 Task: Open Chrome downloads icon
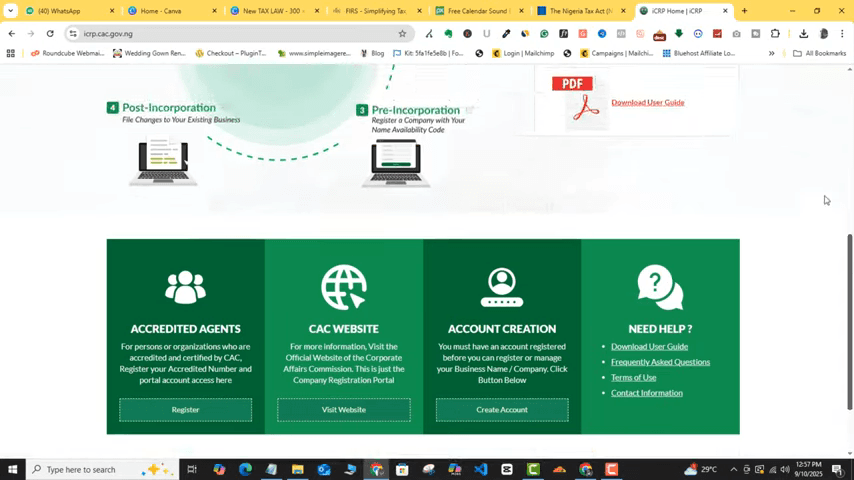pos(803,34)
